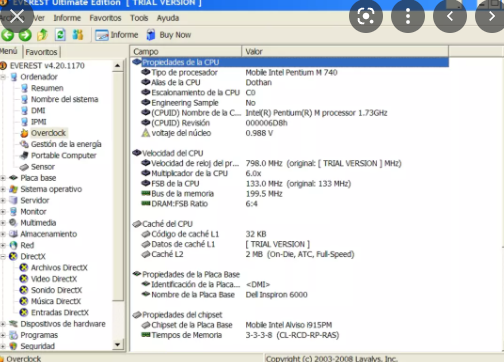Select the Tipo de procesador row
The width and height of the screenshot is (504, 362).
[290, 73]
